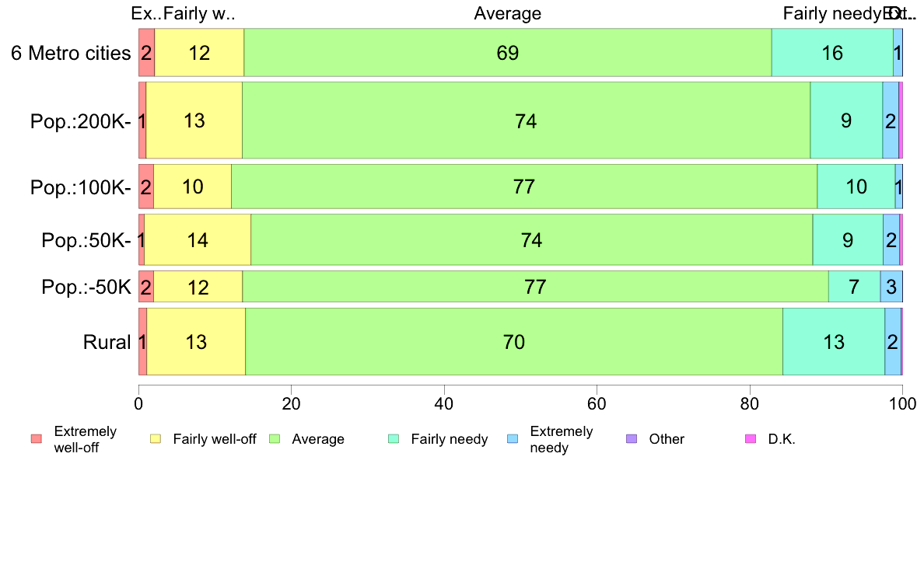Click the 13 yellow segment in the Pop.:200K- row
924x572 pixels.
pos(194,120)
